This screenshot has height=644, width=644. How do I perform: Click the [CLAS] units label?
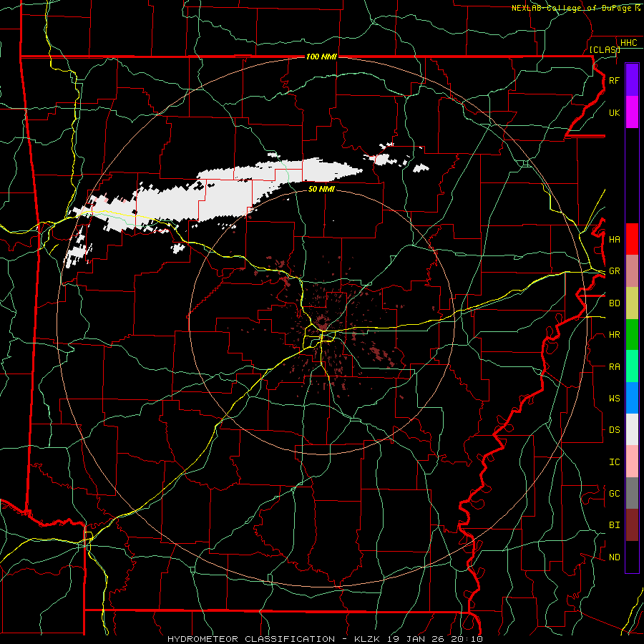pyautogui.click(x=605, y=49)
